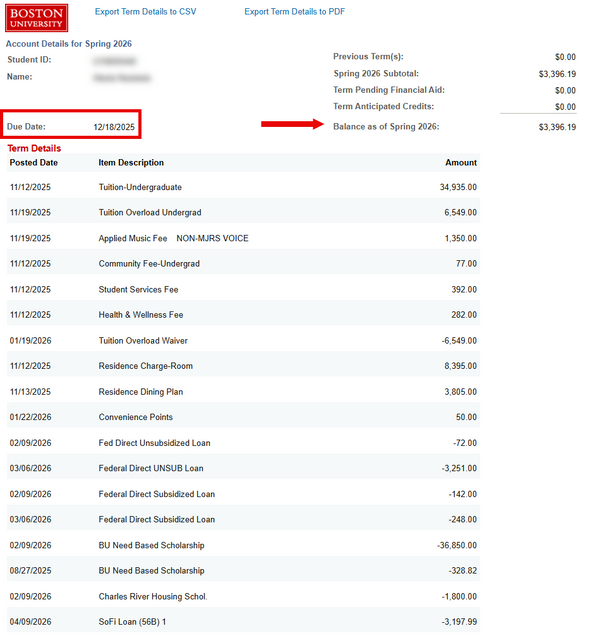Click the Student ID label
590x636 pixels.
point(29,60)
